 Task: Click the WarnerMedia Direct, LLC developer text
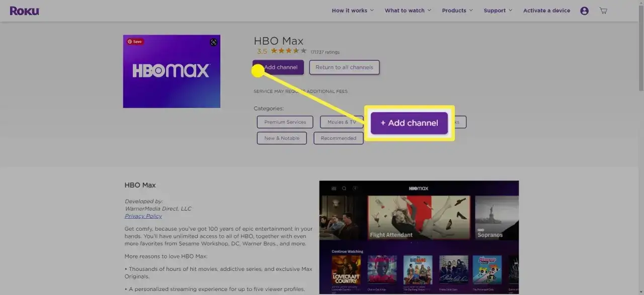click(158, 209)
